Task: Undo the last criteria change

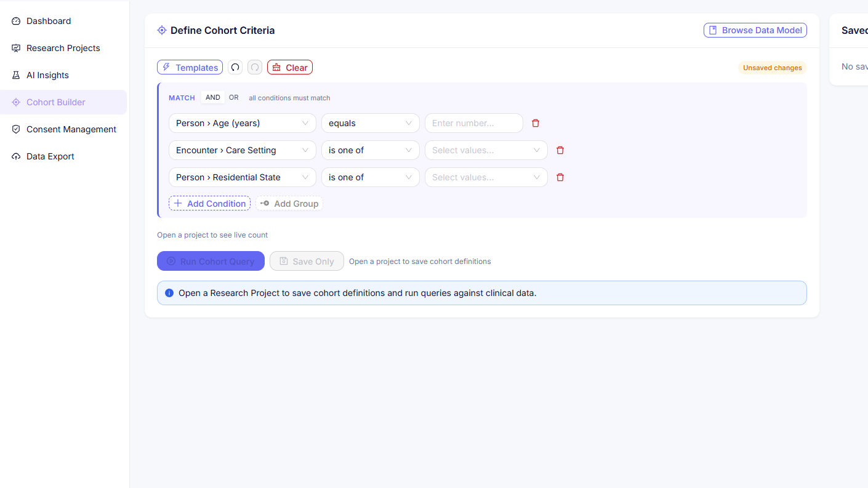Action: pos(235,67)
